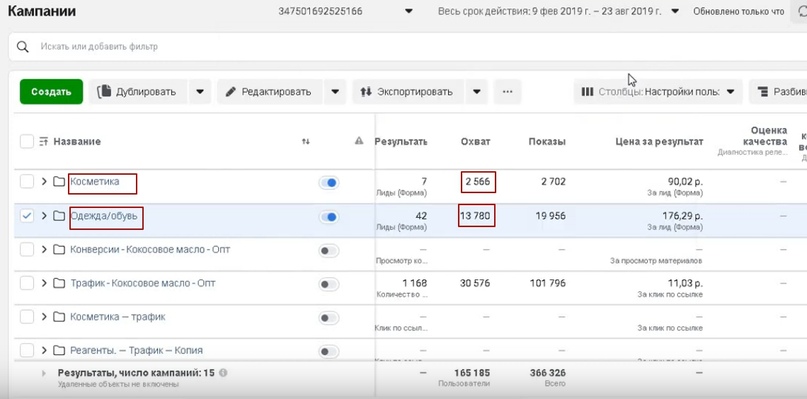Click the green Создать button

(x=51, y=92)
